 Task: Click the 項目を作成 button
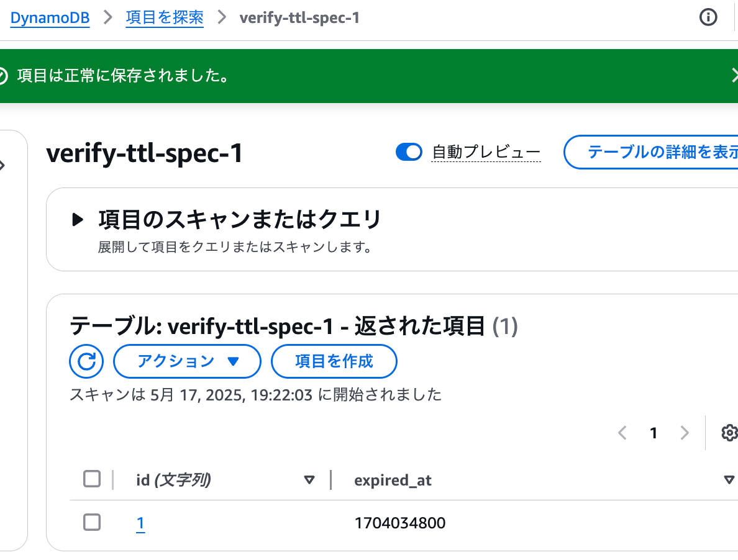(334, 361)
